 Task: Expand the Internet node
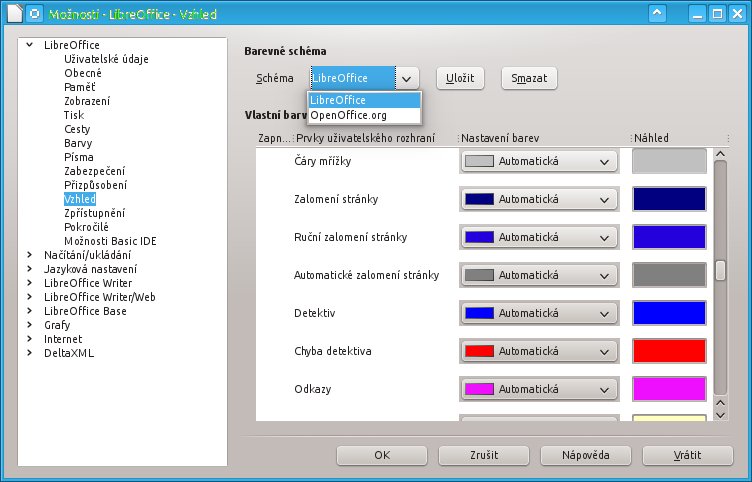[30, 339]
